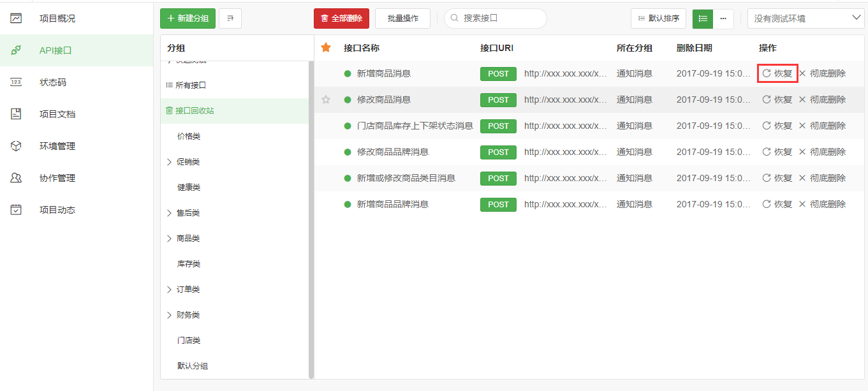Restore the 新增商品消息 interface
The height and width of the screenshot is (391, 868).
click(x=777, y=73)
